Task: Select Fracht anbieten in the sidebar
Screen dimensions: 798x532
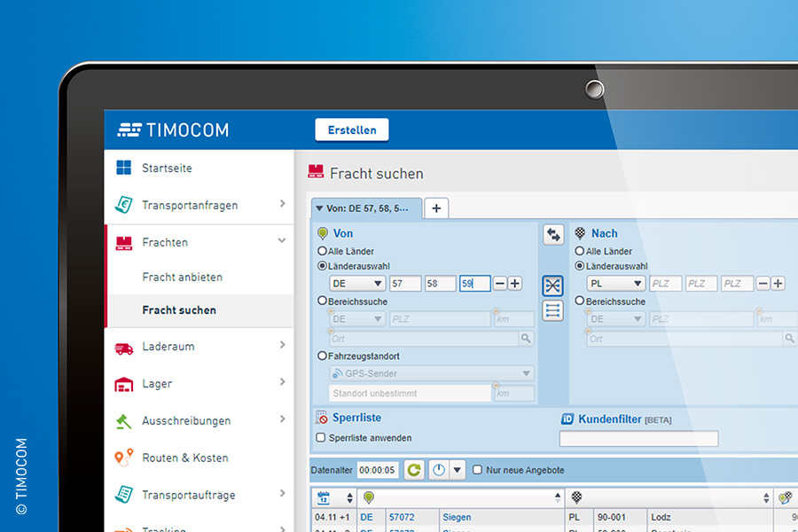Action: (x=182, y=277)
